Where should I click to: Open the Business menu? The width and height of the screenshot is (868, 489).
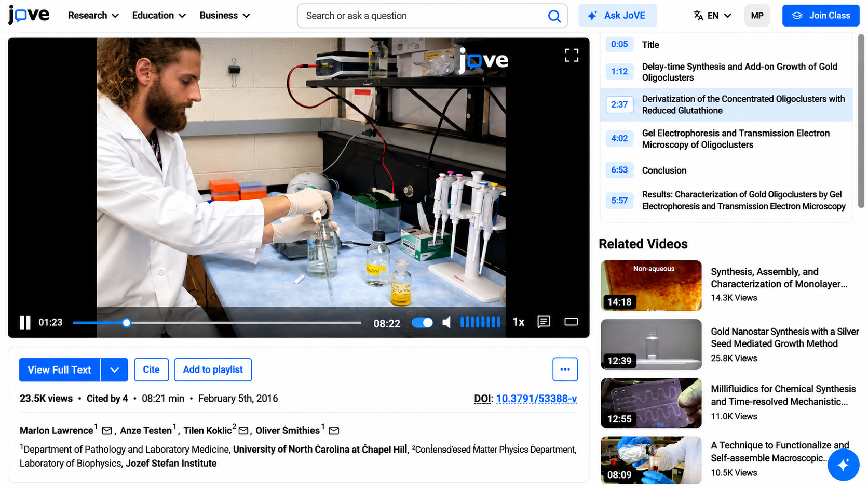225,16
